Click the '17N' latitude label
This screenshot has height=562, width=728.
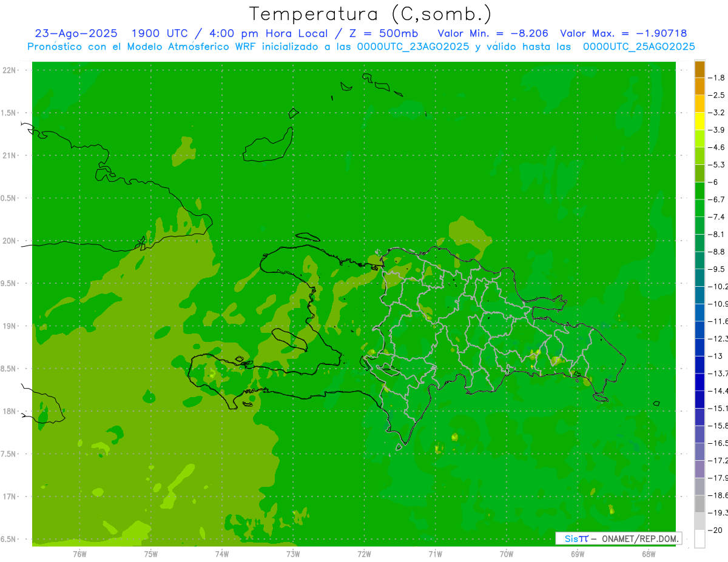point(10,497)
